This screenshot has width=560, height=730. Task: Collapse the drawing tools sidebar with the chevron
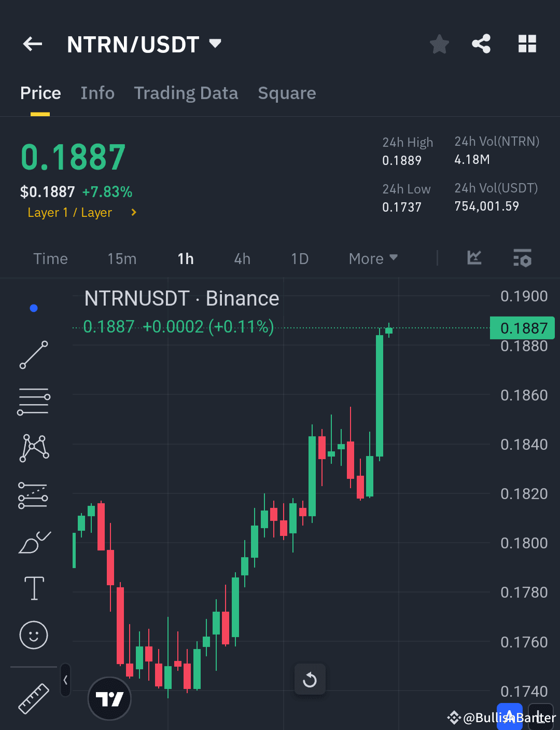pos(65,681)
